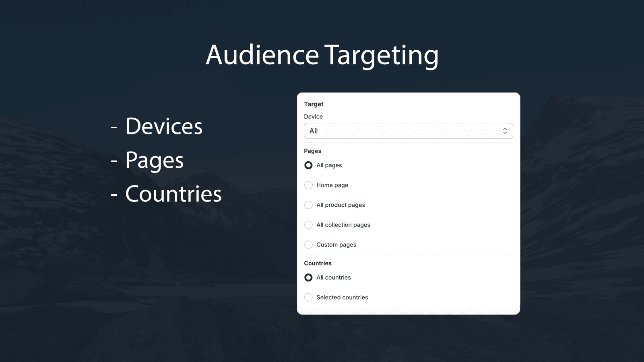Click the Pages section label
The image size is (644, 362).
click(x=313, y=151)
